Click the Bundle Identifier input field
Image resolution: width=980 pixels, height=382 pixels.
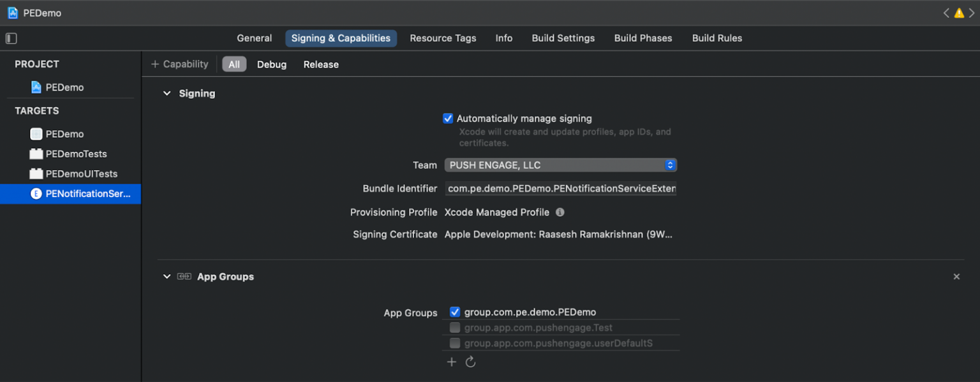[x=561, y=188]
